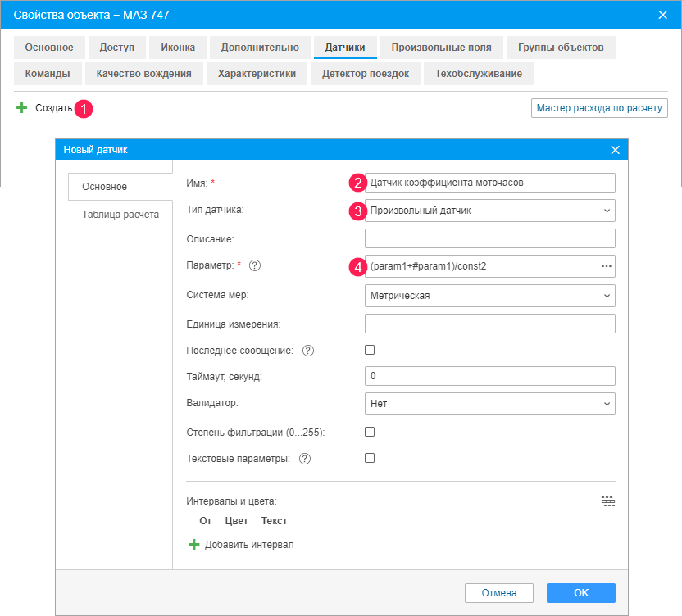Close the Новый датчик dialog
This screenshot has height=616, width=682.
coord(615,150)
